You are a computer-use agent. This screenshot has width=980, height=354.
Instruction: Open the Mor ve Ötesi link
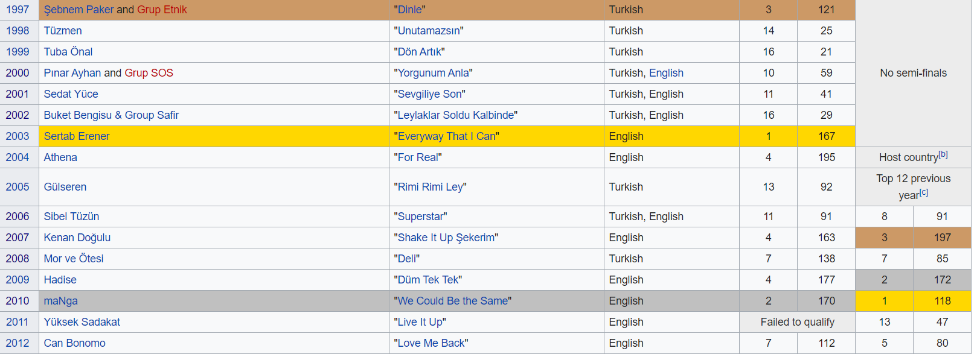(x=74, y=259)
